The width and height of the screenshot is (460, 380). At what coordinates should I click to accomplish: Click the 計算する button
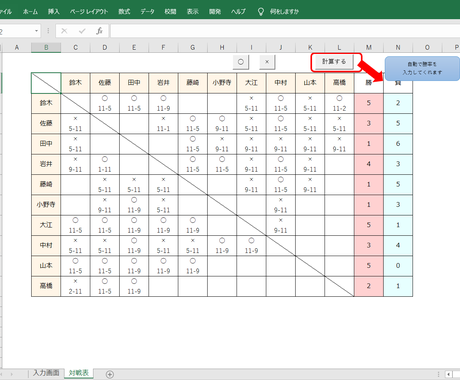click(334, 62)
